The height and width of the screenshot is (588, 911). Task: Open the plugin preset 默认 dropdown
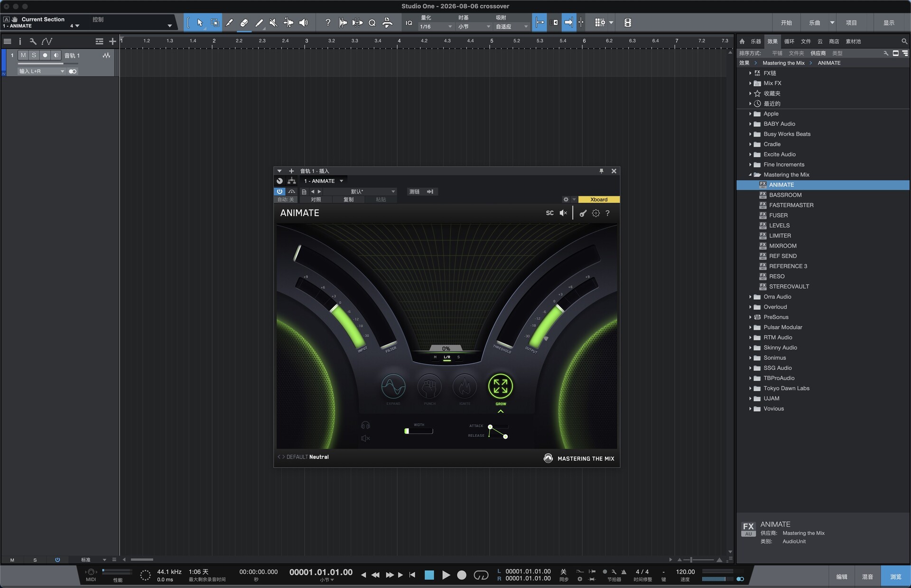pyautogui.click(x=360, y=192)
